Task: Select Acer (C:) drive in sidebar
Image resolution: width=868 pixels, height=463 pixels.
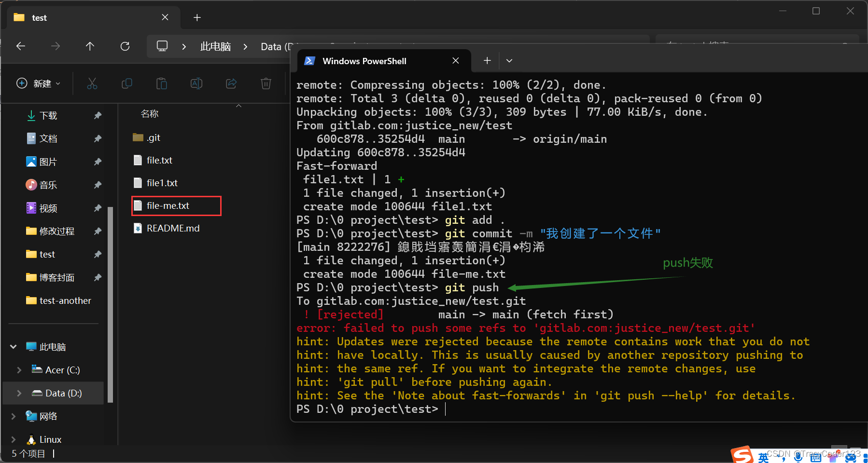Action: tap(62, 370)
